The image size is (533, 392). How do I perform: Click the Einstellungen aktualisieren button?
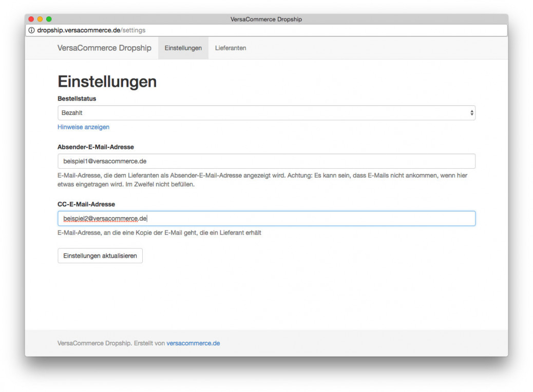pos(100,256)
